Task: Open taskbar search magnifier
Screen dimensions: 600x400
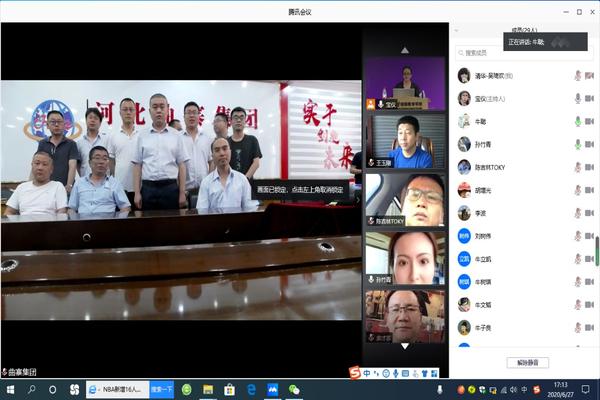Action: 31,390
